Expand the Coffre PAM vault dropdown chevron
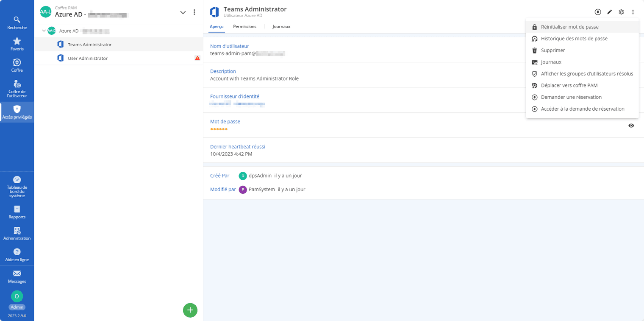 [x=183, y=12]
